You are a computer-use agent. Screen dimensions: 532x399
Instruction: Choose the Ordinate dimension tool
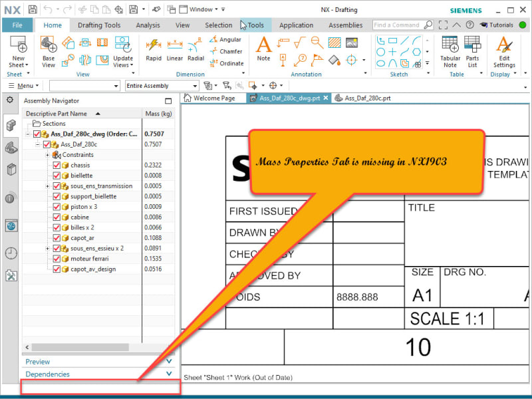click(227, 63)
